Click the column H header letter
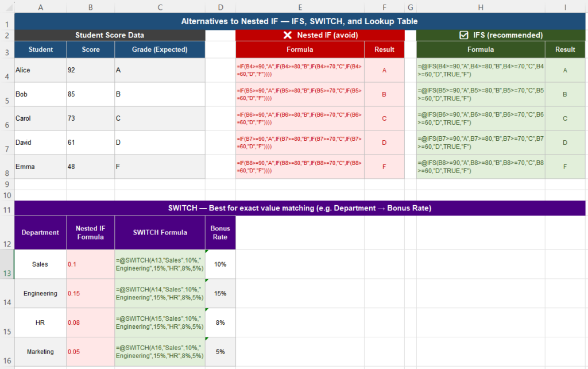The width and height of the screenshot is (588, 369). click(481, 7)
